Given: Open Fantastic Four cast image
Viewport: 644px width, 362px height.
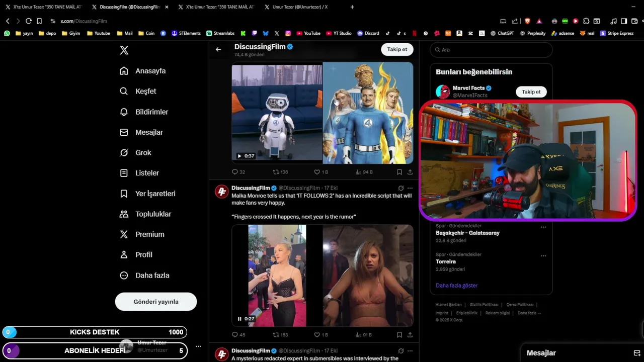Looking at the screenshot, I should pyautogui.click(x=368, y=113).
